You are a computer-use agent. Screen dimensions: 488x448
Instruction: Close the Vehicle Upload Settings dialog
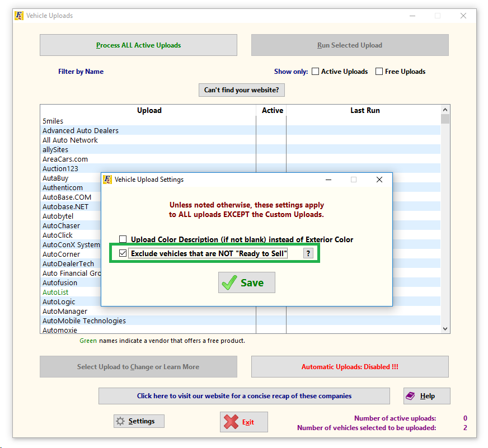(x=379, y=180)
